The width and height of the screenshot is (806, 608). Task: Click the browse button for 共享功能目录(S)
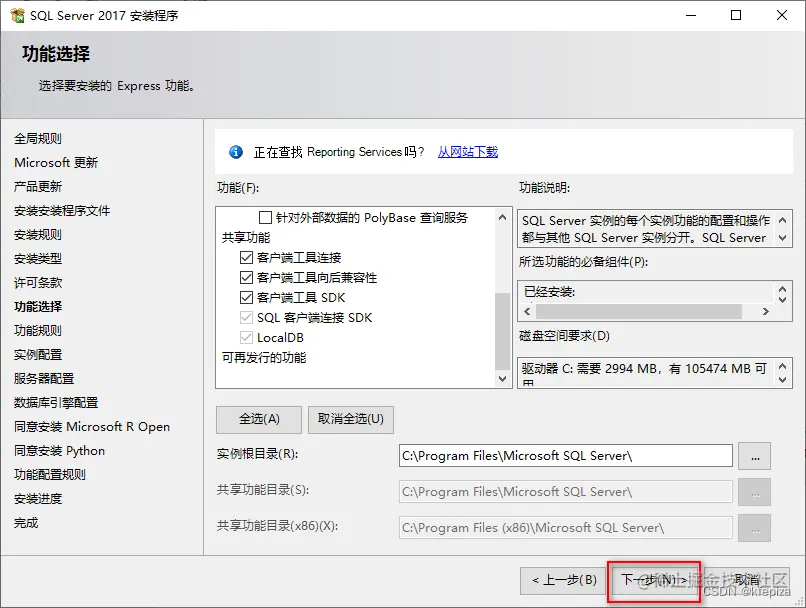[755, 492]
